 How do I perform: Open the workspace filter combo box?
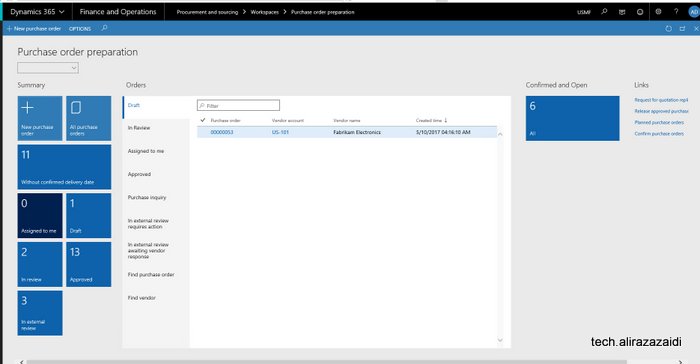pos(48,68)
